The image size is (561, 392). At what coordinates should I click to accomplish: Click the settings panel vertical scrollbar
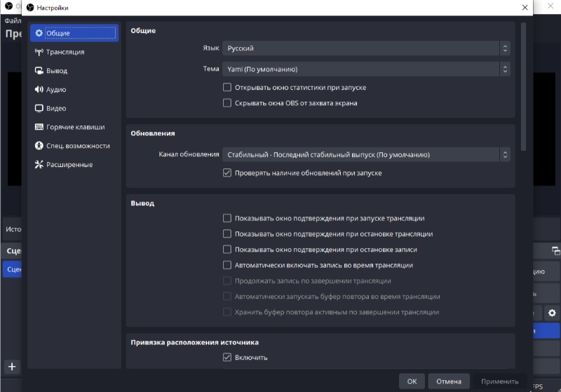pyautogui.click(x=523, y=86)
